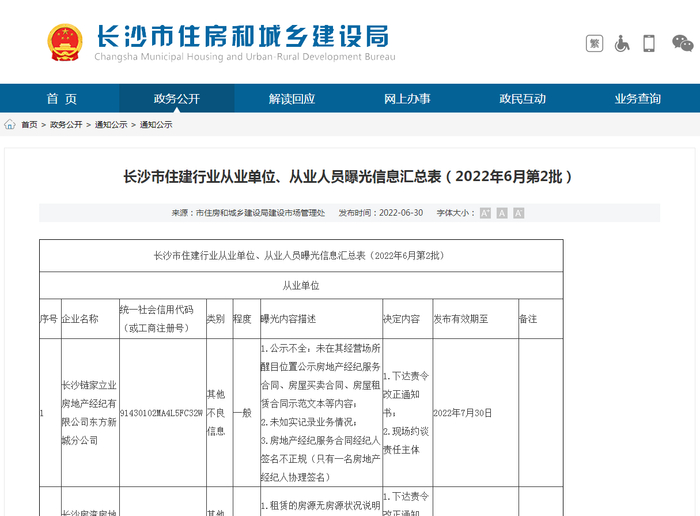Click the 从业单位 section header row
Viewport: 700px width, 516px height.
301,286
